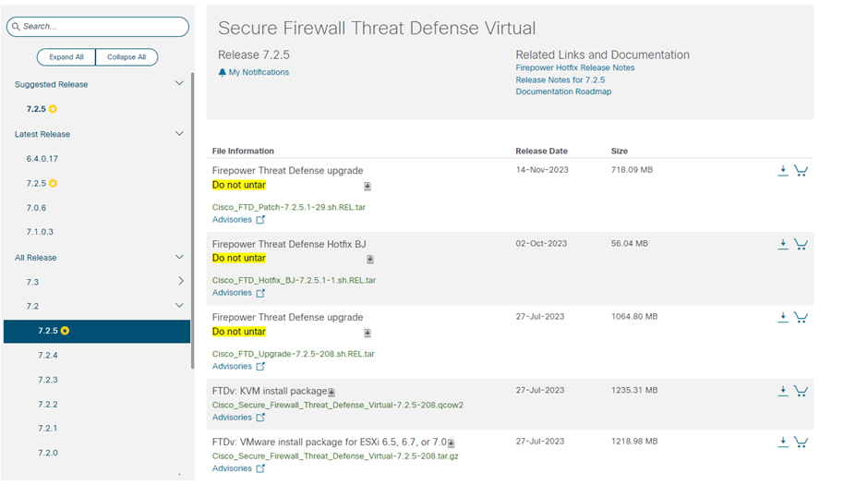This screenshot has width=868, height=486.
Task: Click the search magnifier icon
Action: 16,26
